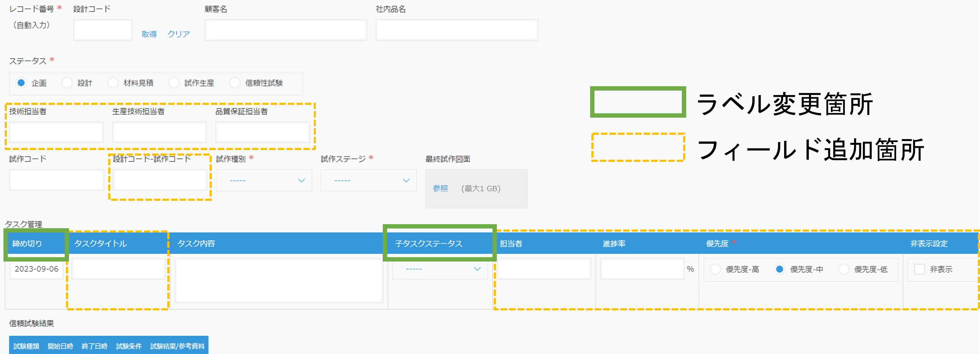This screenshot has height=354, width=980.
Task: Focus the 社内品名 input field
Action: tap(456, 30)
